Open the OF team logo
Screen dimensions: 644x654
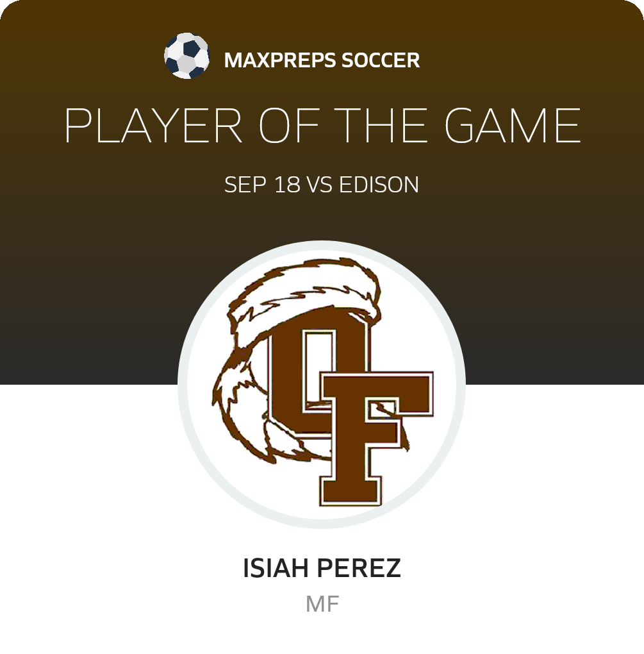[322, 385]
